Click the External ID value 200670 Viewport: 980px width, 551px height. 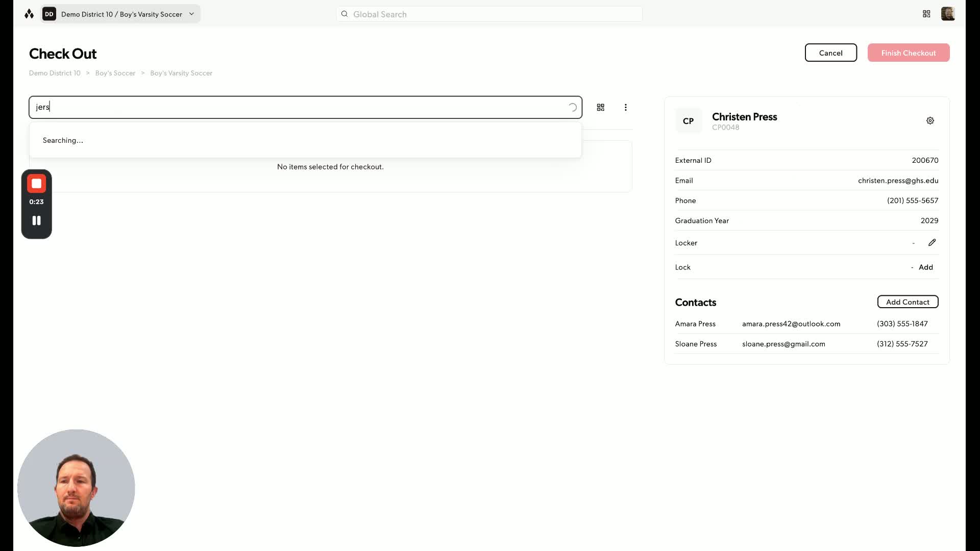coord(925,160)
